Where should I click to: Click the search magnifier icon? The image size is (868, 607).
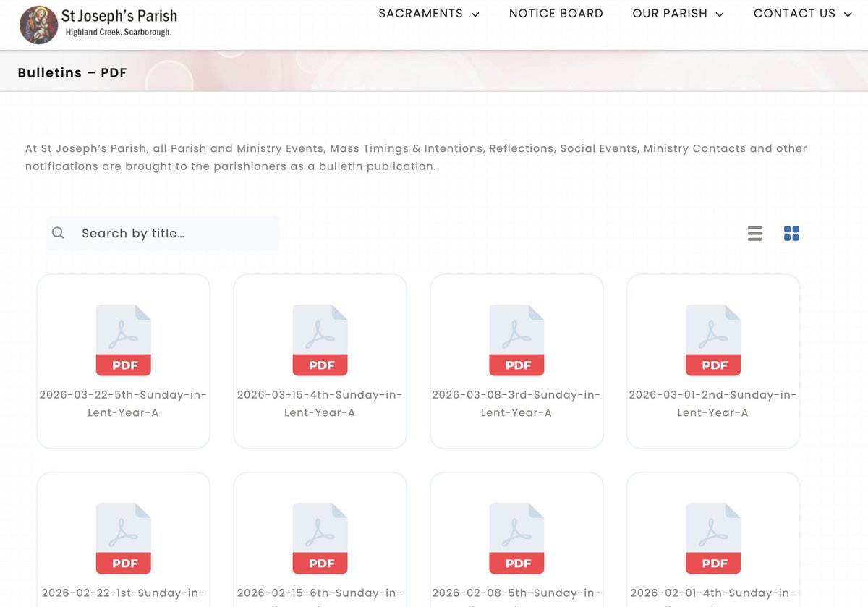[x=59, y=233]
